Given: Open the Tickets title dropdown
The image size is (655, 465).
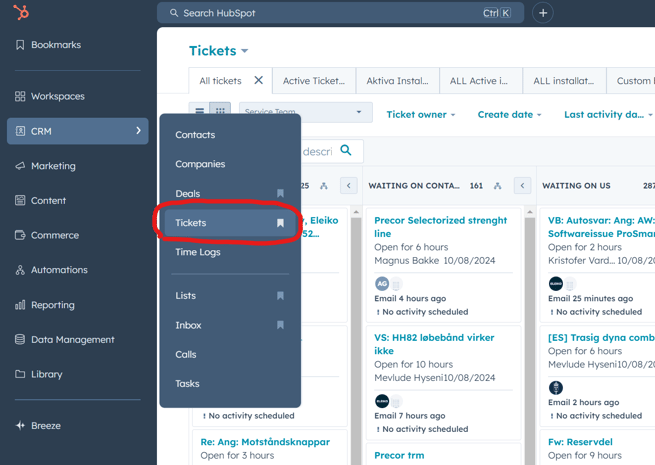Looking at the screenshot, I should 218,51.
